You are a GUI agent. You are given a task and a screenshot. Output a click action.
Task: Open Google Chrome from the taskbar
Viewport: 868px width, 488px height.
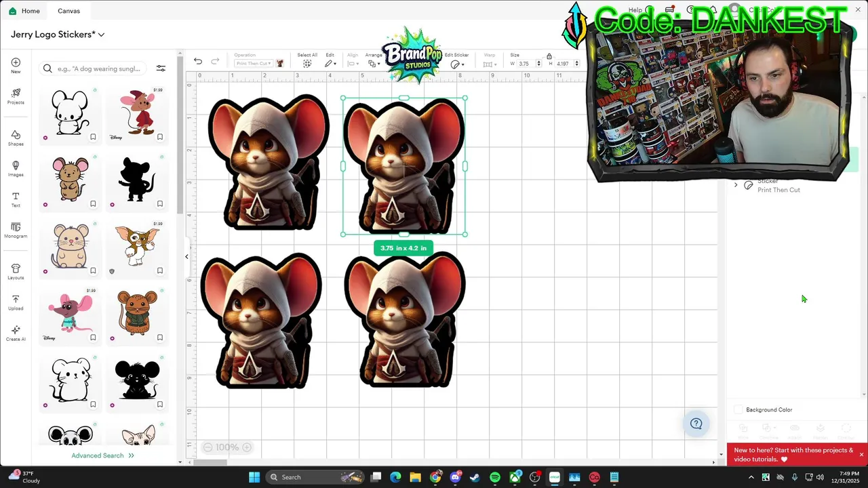(435, 477)
